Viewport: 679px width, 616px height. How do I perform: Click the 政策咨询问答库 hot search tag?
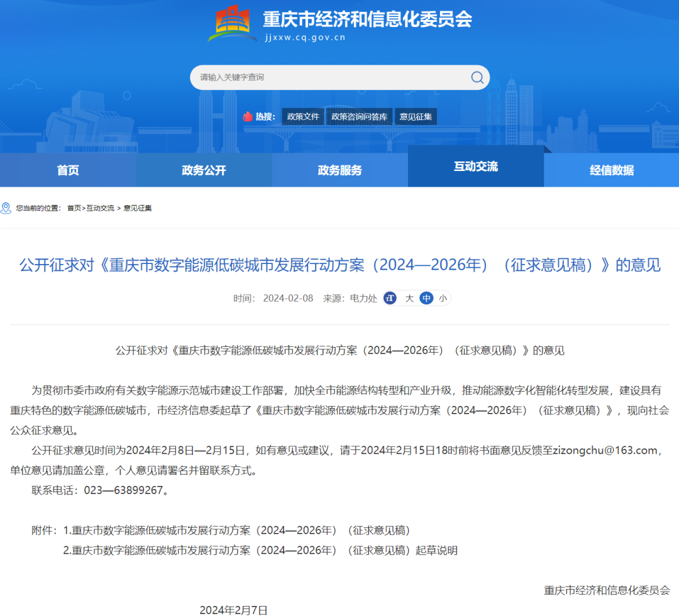359,116
